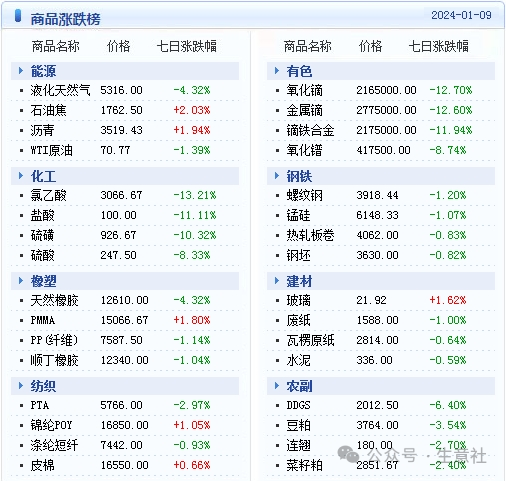Open the 能源 category heading
This screenshot has width=506, height=481.
click(x=43, y=71)
